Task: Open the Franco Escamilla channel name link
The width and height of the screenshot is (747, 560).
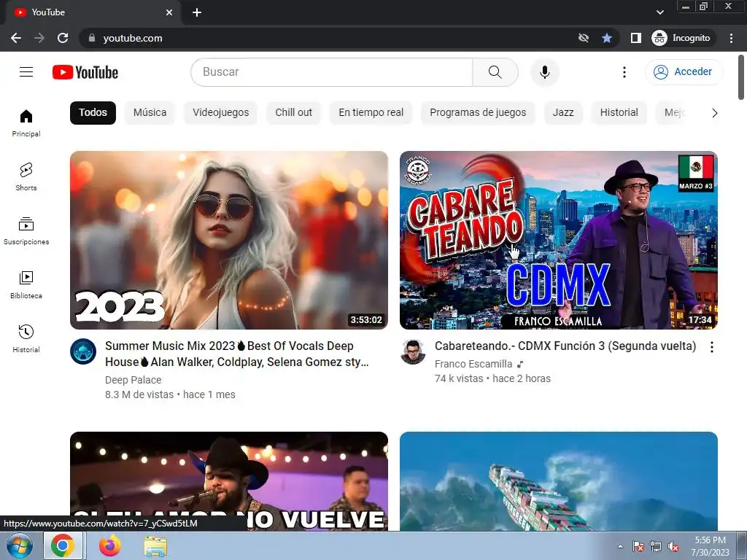Action: [x=473, y=364]
